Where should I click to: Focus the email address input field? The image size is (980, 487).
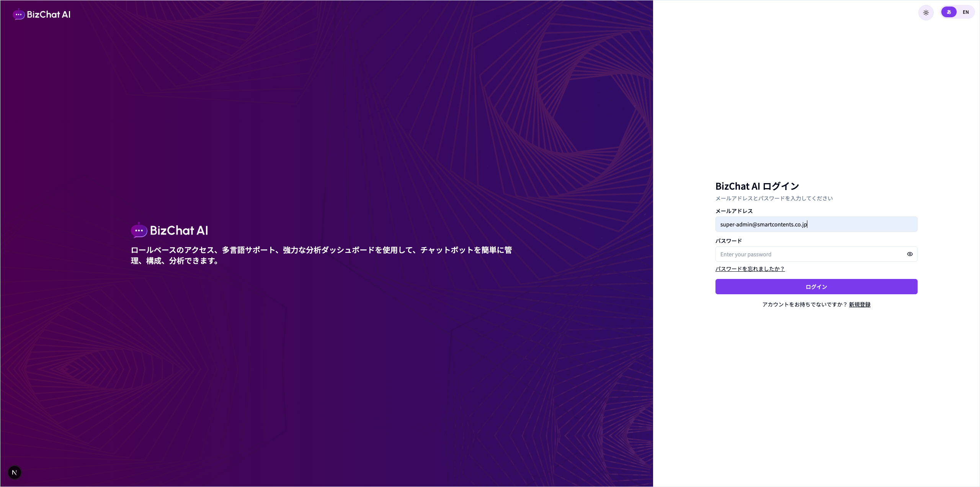click(816, 224)
